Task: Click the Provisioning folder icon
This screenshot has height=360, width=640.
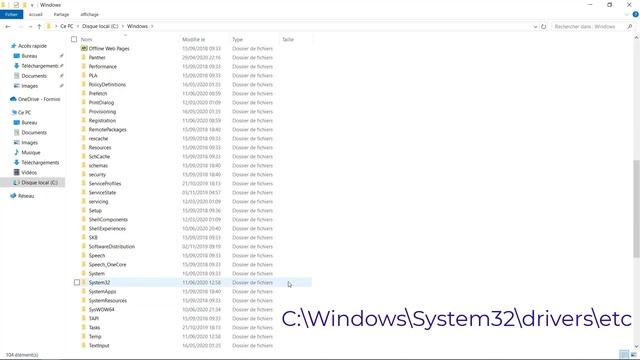Action: [84, 111]
